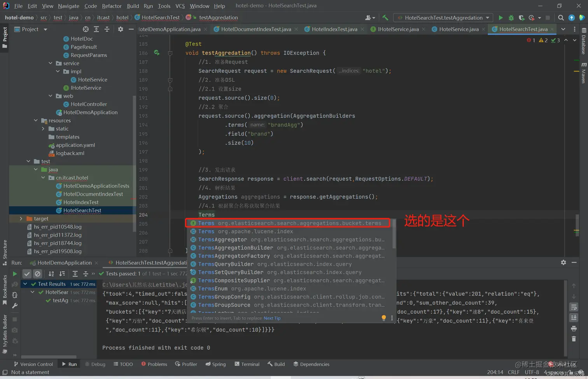Build project with the hammer icon
The image size is (588, 379).
click(x=385, y=18)
